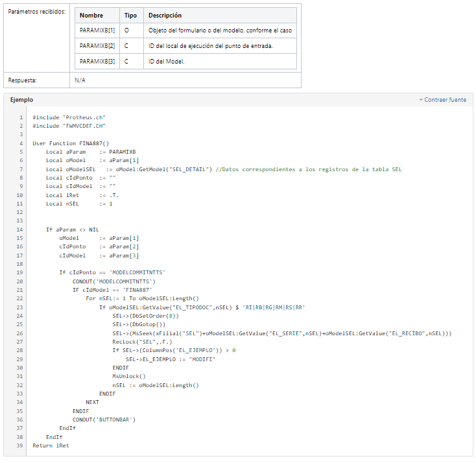The image size is (476, 463).
Task: Click line number 1 in the gutter
Action: [21, 117]
